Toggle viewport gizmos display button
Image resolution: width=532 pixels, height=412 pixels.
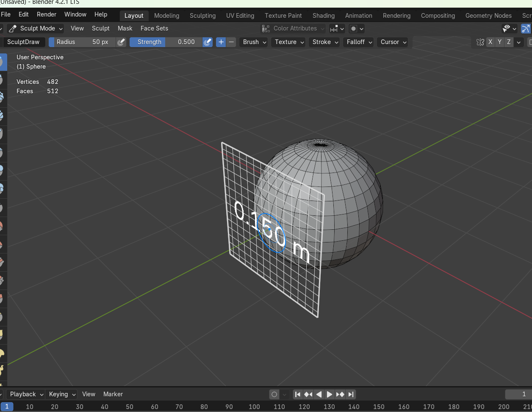[x=526, y=28]
